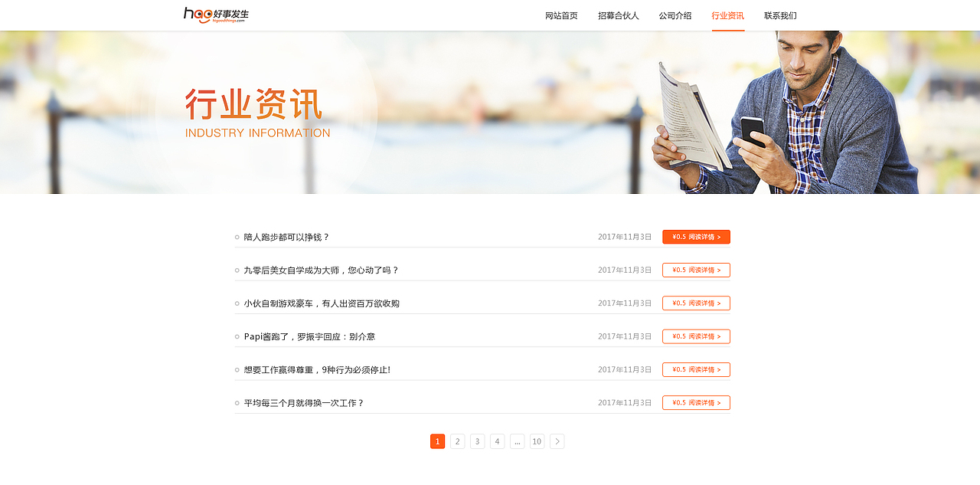
Task: Go to 招募合伙人 page
Action: click(x=618, y=15)
